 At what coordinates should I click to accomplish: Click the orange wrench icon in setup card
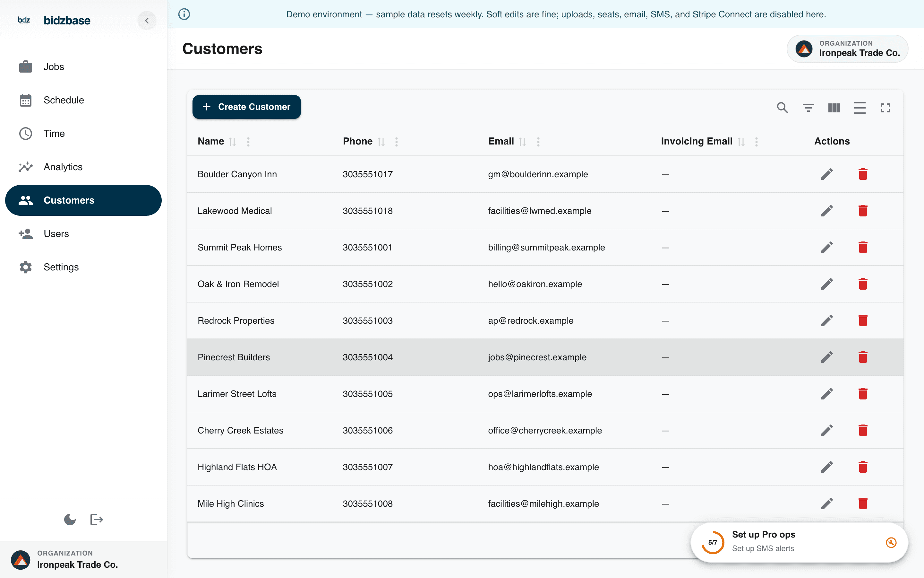tap(891, 542)
